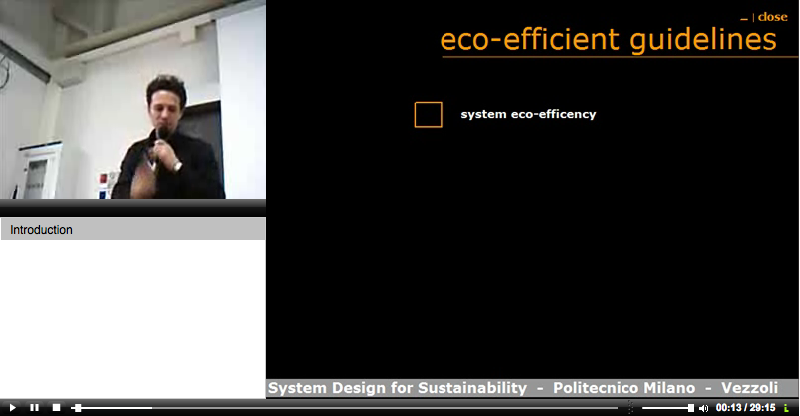The height and width of the screenshot is (416, 800).
Task: Close the slide panel via 'close' link
Action: [772, 17]
